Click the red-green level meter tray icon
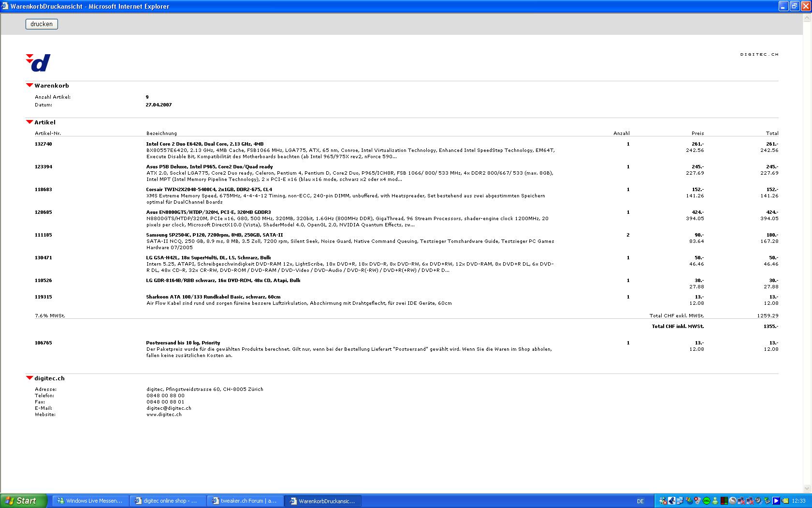The width and height of the screenshot is (812, 508). coord(724,501)
